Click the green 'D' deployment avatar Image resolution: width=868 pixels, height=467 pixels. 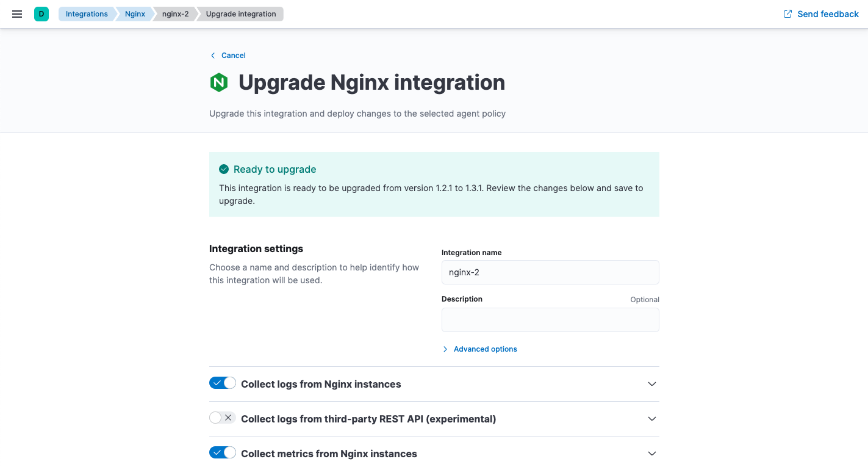pos(40,13)
